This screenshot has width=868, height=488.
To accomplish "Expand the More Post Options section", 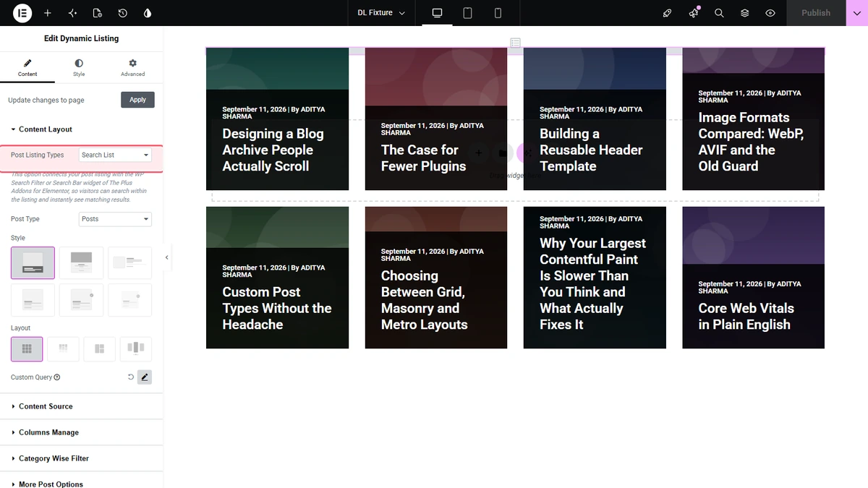I will 82,484.
